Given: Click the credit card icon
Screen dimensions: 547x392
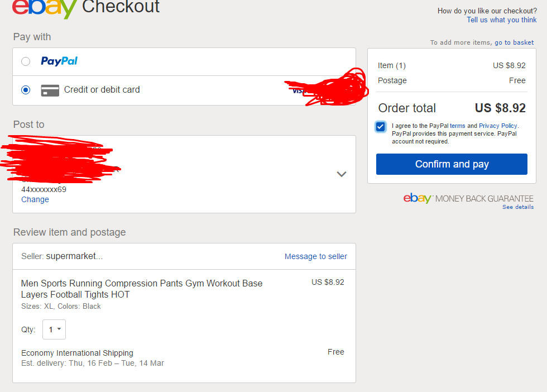Looking at the screenshot, I should coord(50,90).
